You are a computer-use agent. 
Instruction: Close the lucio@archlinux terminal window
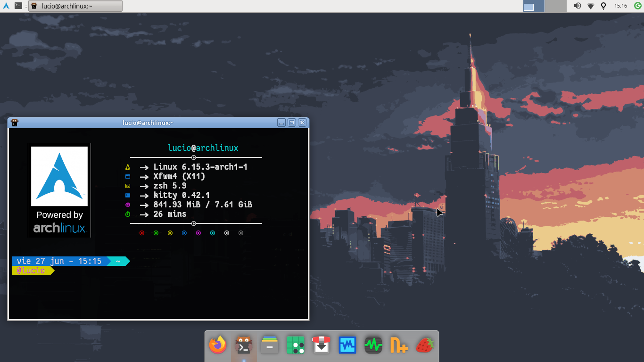[x=302, y=123]
